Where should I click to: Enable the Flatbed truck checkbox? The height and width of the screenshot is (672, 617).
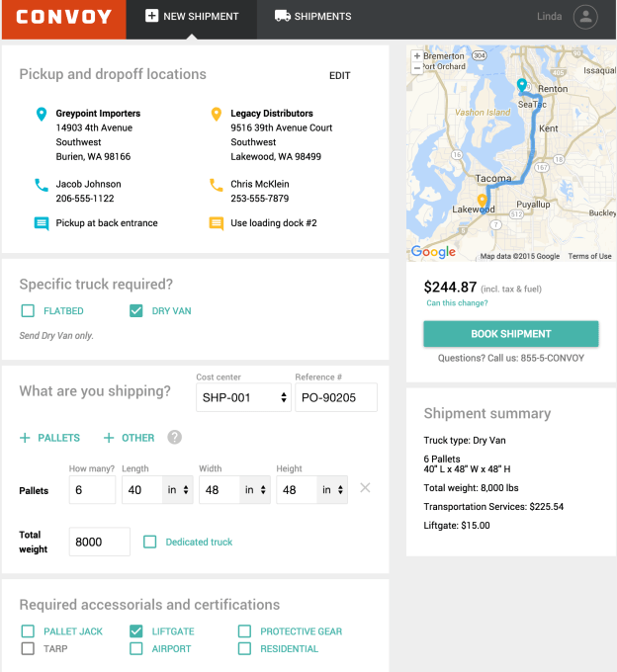[x=28, y=311]
